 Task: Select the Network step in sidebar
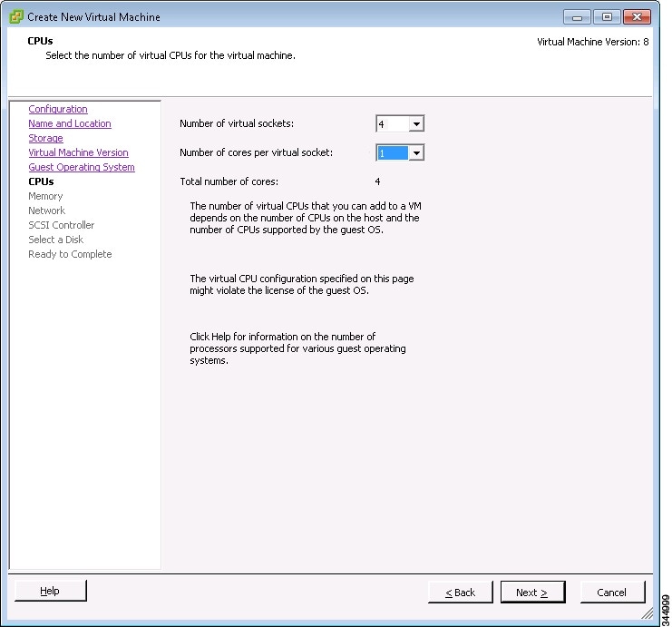(47, 211)
